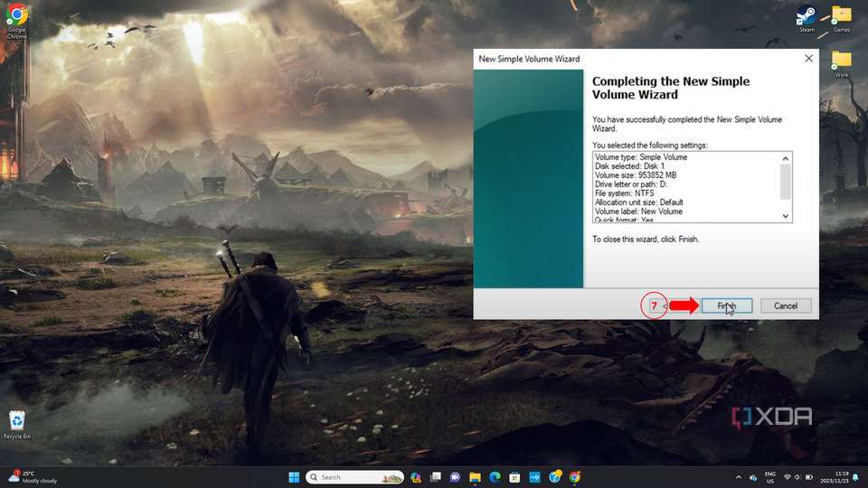Viewport: 868px width, 488px height.
Task: Open the Windows Start menu
Action: pyautogui.click(x=294, y=477)
